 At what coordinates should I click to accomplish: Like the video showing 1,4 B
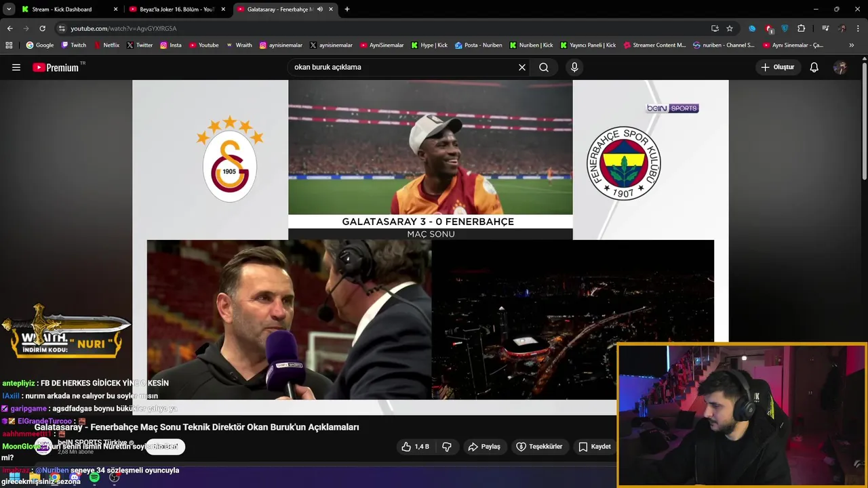coord(416,447)
